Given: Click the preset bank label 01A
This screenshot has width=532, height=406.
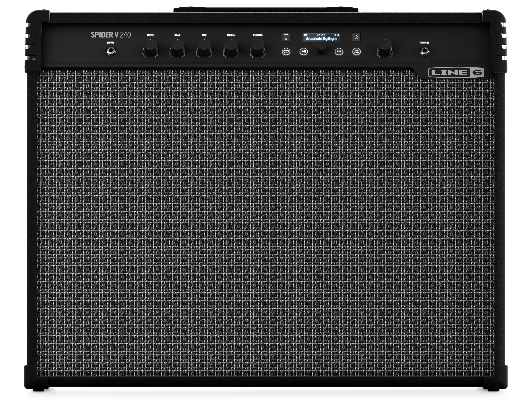Looking at the screenshot, I should click(x=321, y=35).
